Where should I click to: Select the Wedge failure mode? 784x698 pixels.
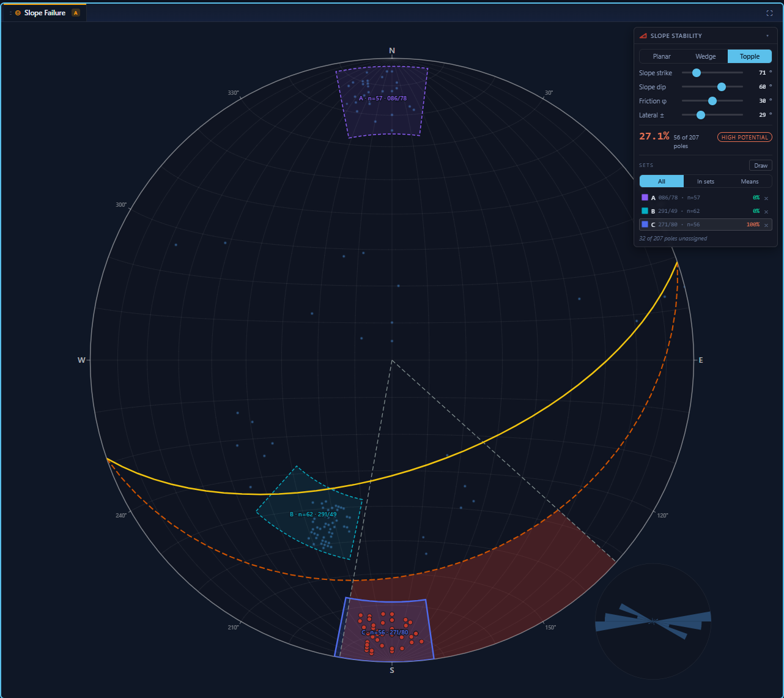(x=706, y=56)
